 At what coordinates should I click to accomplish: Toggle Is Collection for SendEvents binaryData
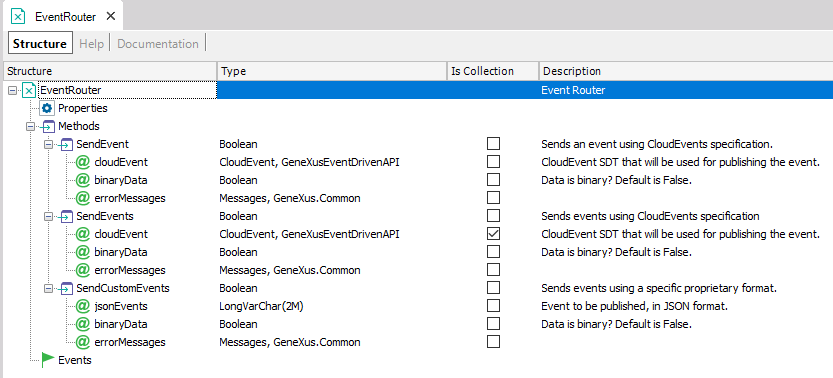pyautogui.click(x=493, y=252)
